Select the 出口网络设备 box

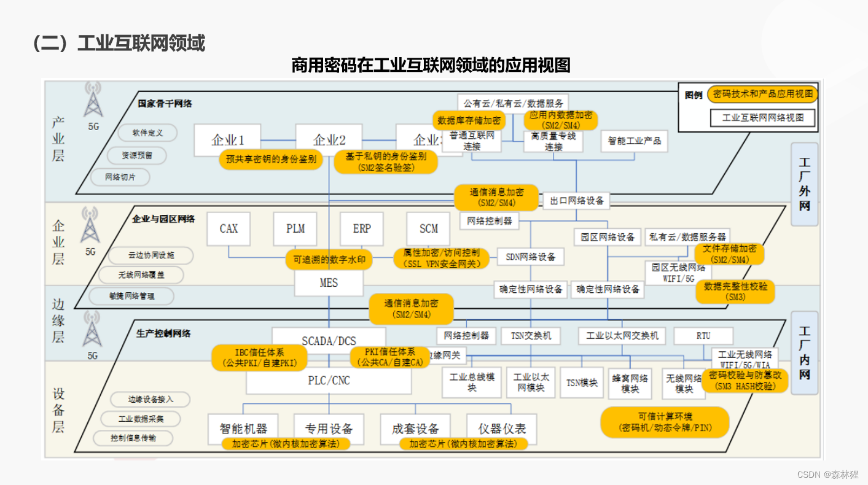point(577,200)
